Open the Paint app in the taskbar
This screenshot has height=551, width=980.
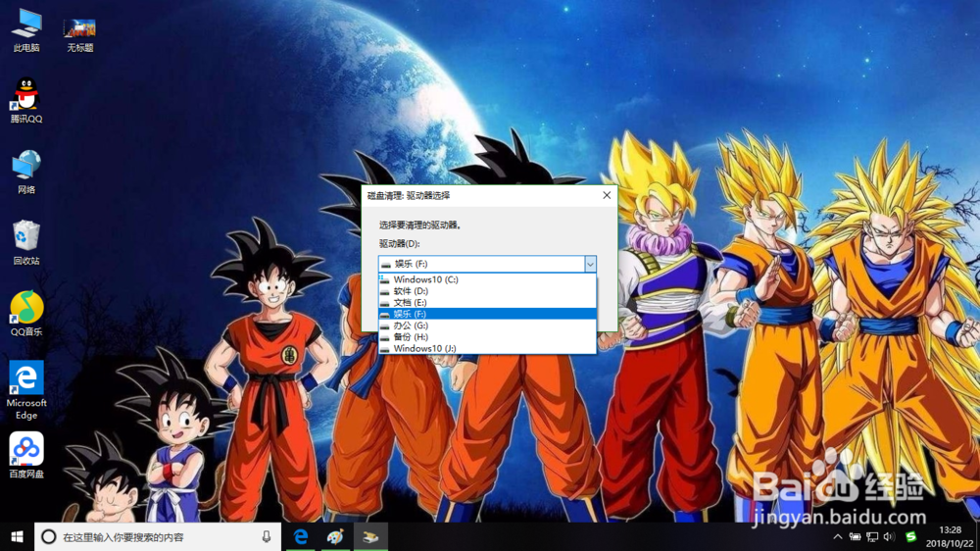pyautogui.click(x=335, y=536)
